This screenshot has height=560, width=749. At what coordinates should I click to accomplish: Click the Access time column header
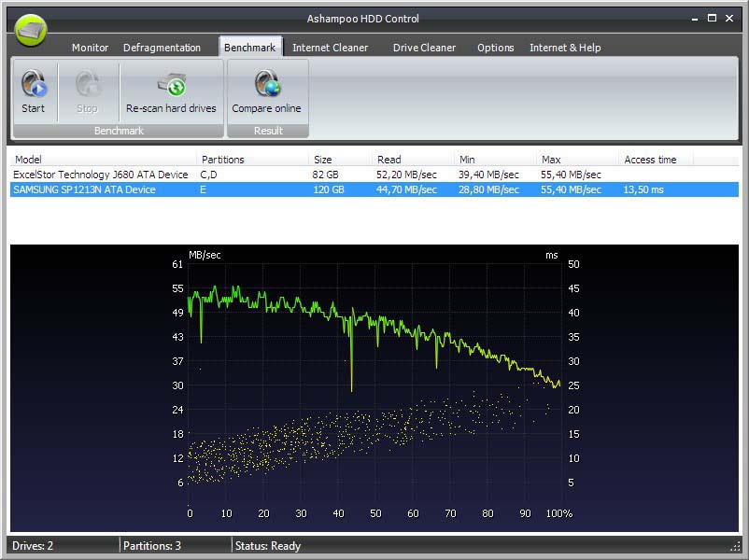point(656,160)
